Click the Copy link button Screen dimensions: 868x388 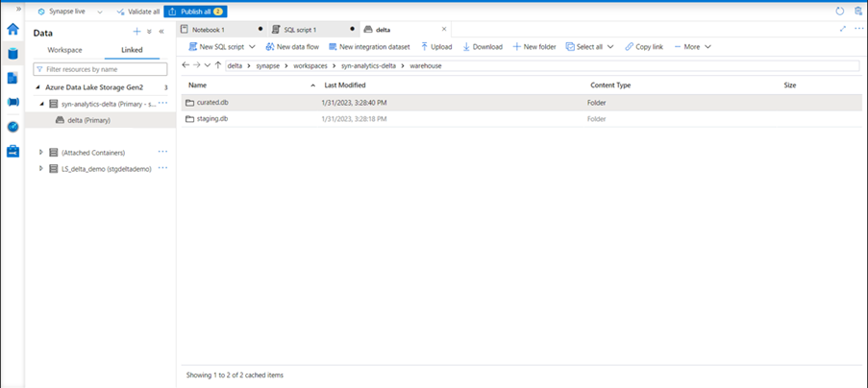[x=643, y=46]
